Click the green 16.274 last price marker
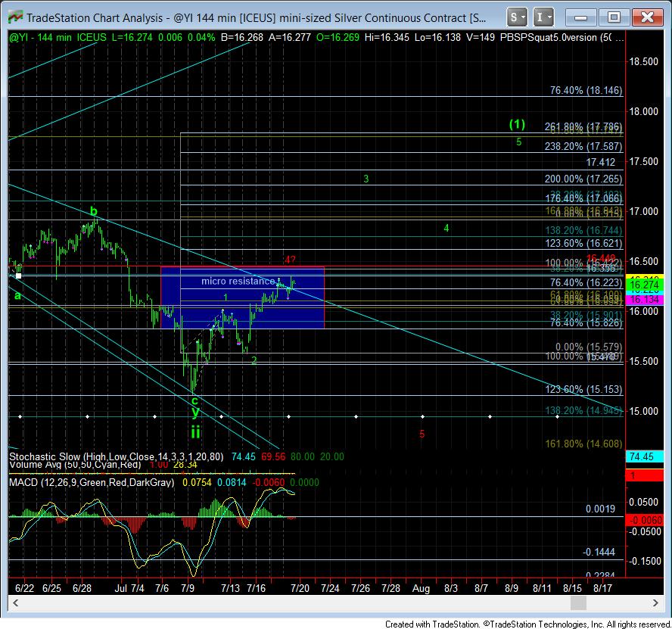 point(644,285)
